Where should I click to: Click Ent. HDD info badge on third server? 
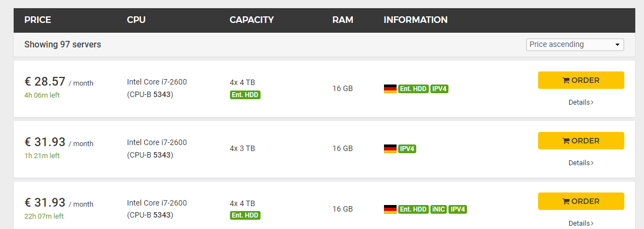[413, 209]
